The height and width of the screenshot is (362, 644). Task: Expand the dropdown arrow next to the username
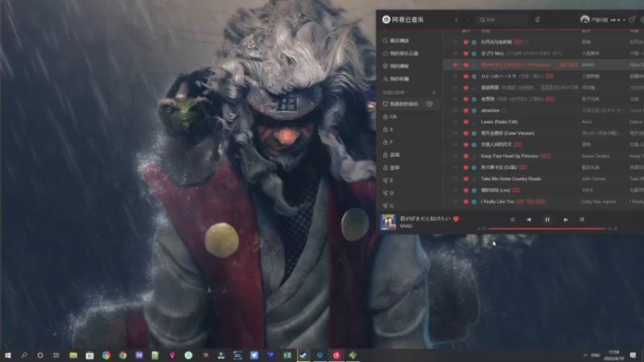point(624,19)
